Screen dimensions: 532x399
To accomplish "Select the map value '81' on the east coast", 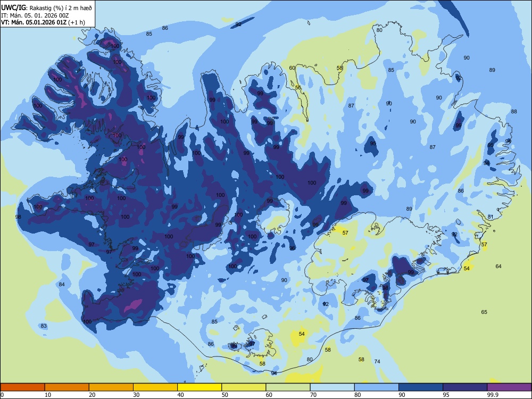I will [x=491, y=217].
